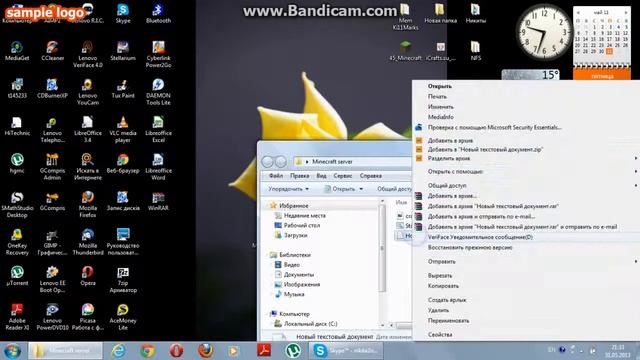Open GIMP desktop shortcut

[52, 242]
